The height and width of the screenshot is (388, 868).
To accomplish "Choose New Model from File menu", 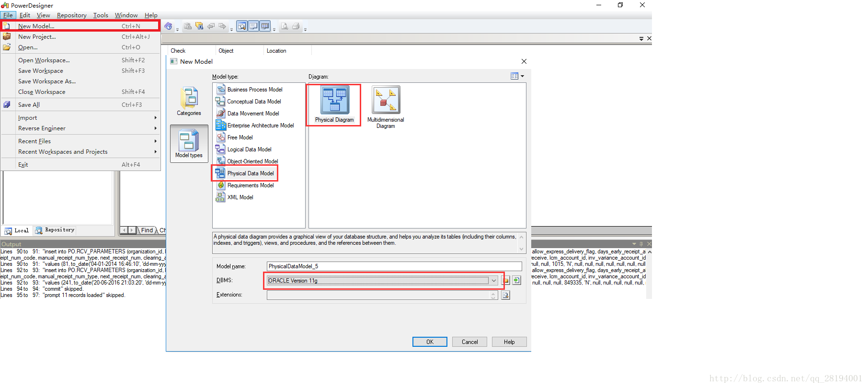I will [80, 26].
